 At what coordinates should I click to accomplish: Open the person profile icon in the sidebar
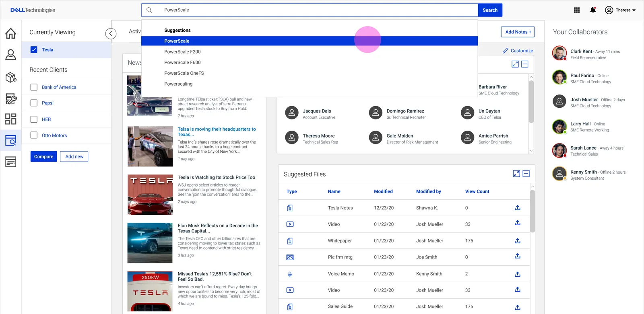(x=11, y=55)
